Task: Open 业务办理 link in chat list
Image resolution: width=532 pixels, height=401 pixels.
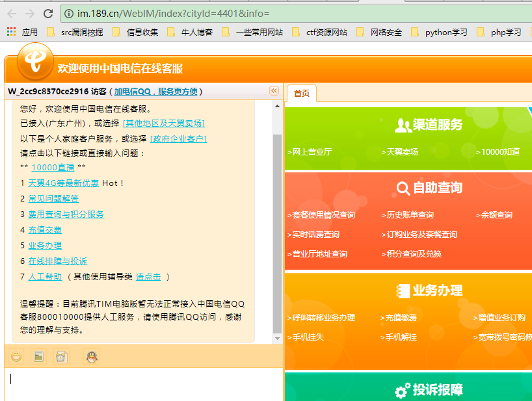Action: (x=45, y=246)
